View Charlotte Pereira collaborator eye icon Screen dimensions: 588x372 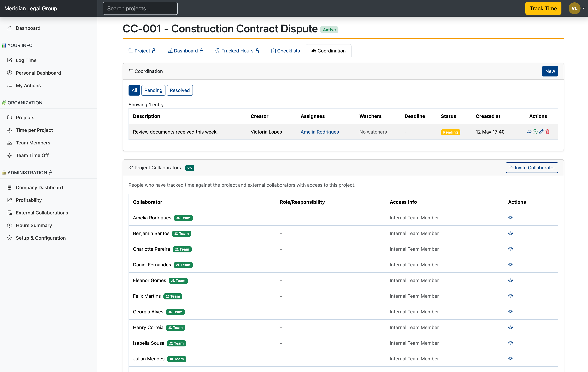[510, 249]
